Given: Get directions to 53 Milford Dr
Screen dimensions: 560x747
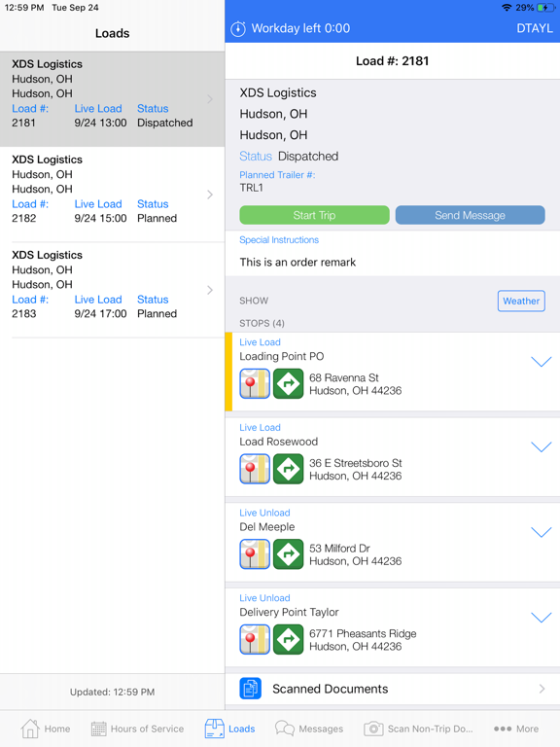Looking at the screenshot, I should click(288, 554).
